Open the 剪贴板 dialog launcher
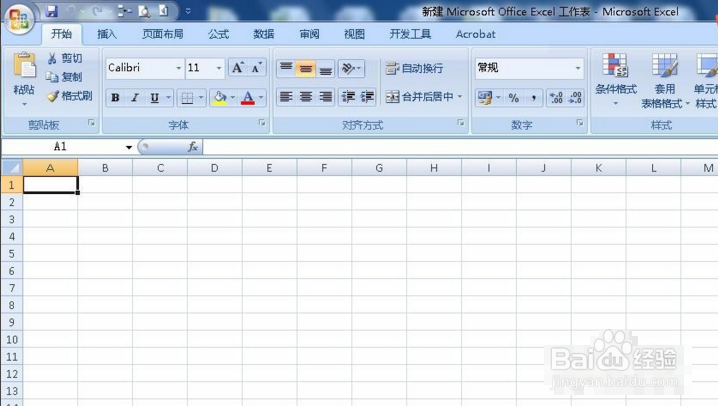This screenshot has width=718, height=406. (92, 123)
